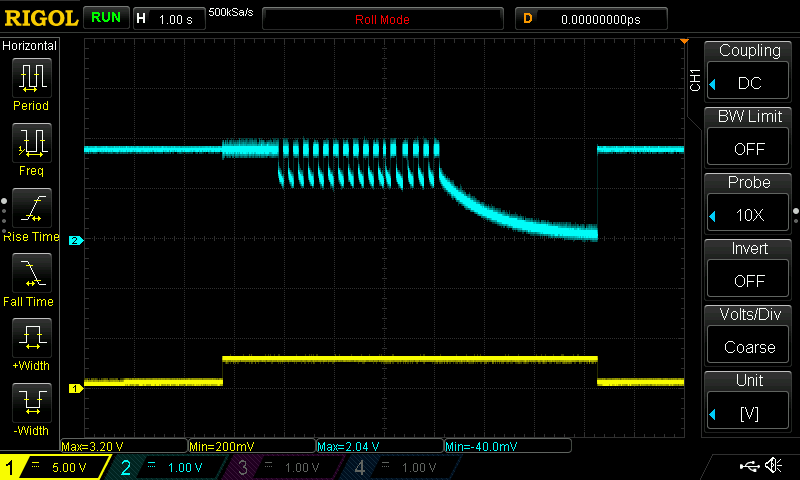Viewport: 800px width, 480px height.
Task: Select the inactive channel 3 tab
Action: coord(283,467)
